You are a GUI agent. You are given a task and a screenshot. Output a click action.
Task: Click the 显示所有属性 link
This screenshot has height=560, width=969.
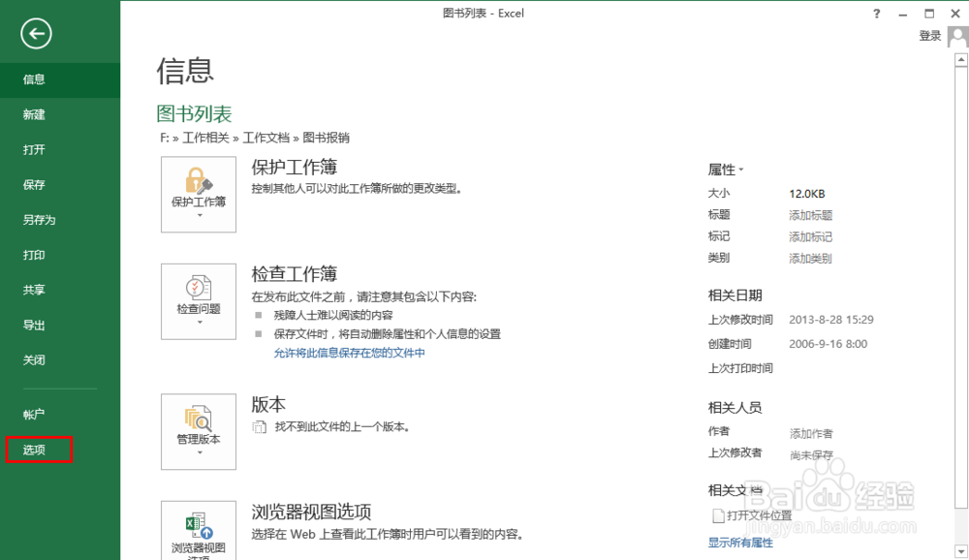(740, 543)
